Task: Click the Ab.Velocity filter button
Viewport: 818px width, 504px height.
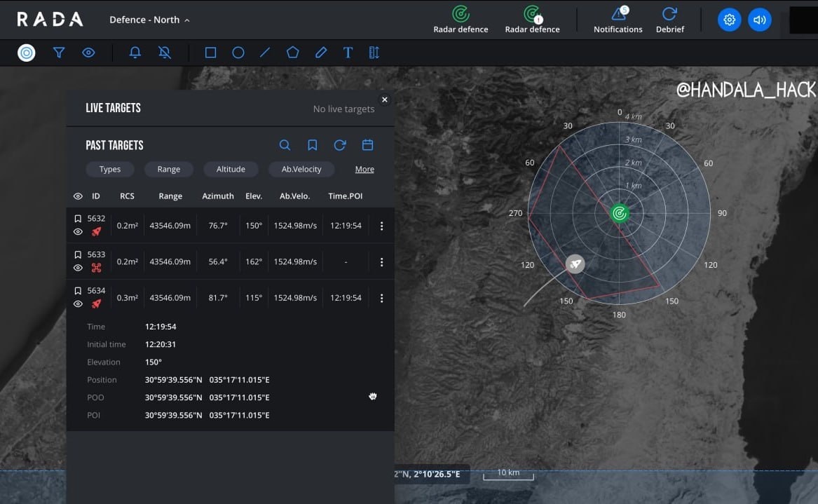Action: pos(301,169)
